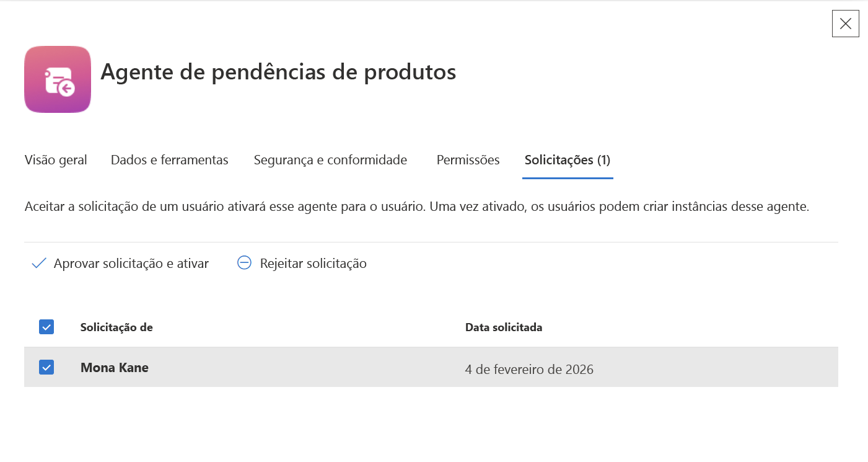Image resolution: width=868 pixels, height=462 pixels.
Task: Choose the 'Rejeitar solicitação' text
Action: pos(313,264)
